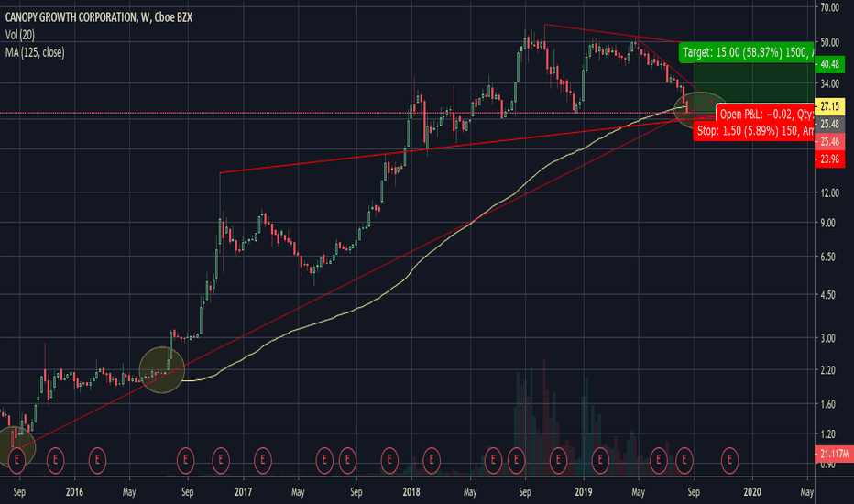Viewport: 854px width, 504px height.
Task: Click the red Stop: 1.50 (5.89%) label
Action: (754, 131)
